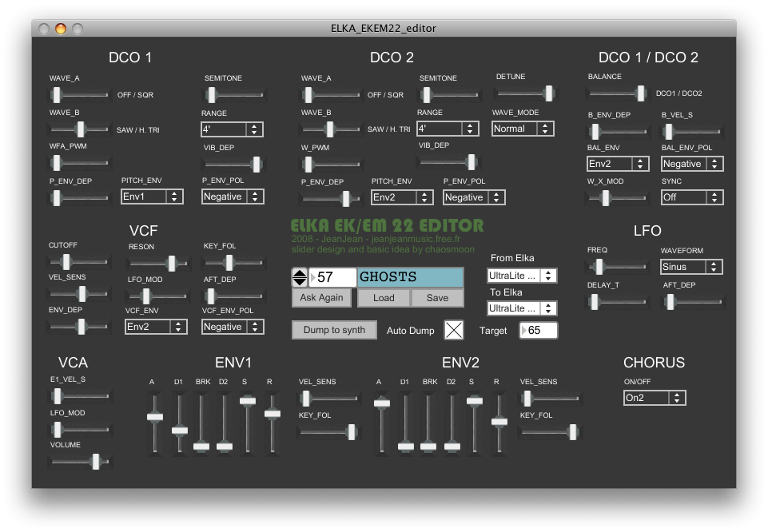Open the BAL_ENV_POL dropdown
The image size is (768, 532).
692,164
